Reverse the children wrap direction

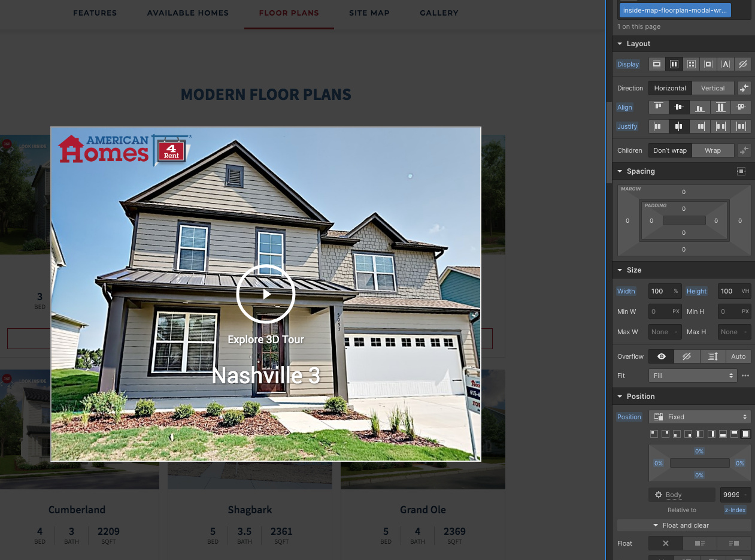pos(744,150)
